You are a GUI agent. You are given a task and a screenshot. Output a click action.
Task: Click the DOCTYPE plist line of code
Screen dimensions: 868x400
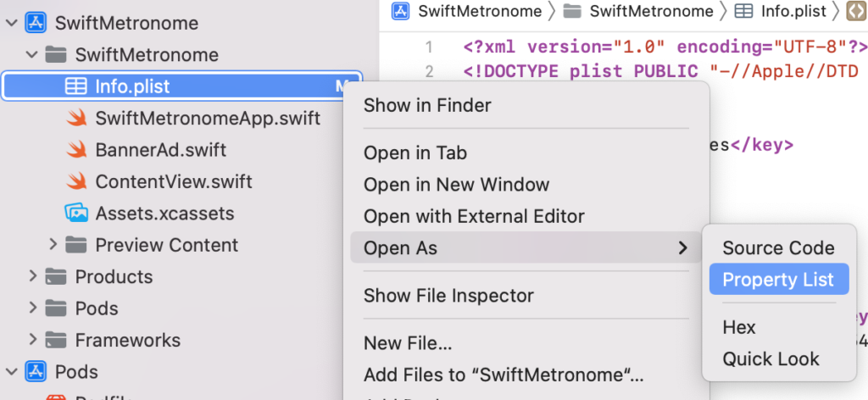pos(661,71)
